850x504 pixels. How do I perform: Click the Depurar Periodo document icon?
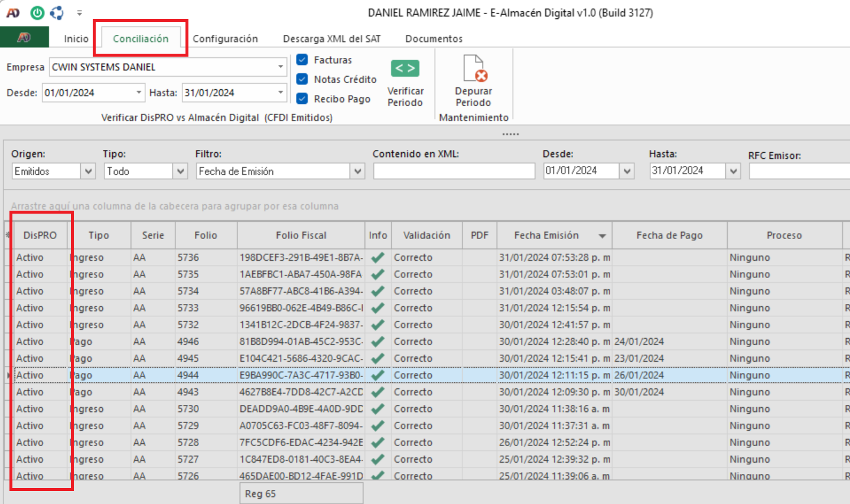pos(474,68)
